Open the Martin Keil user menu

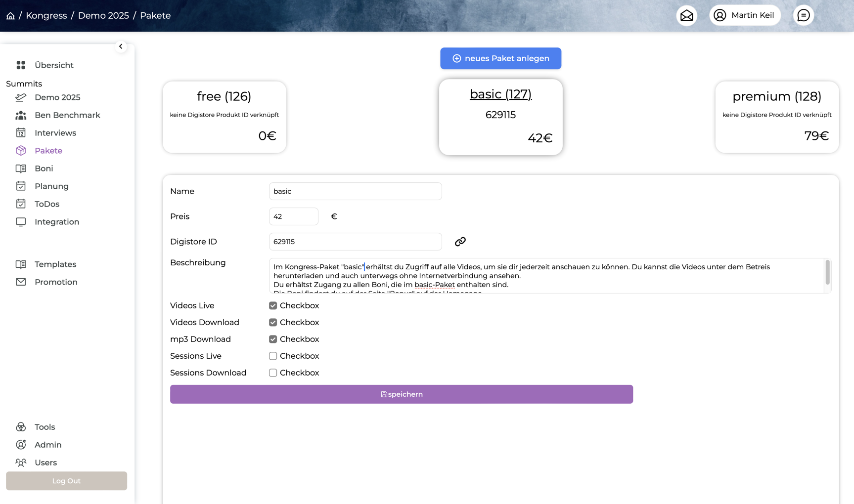[745, 16]
